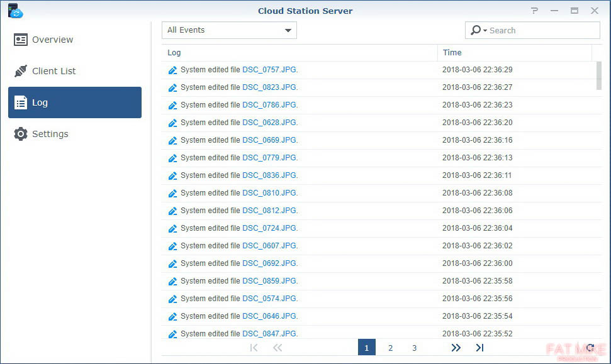Screen dimensions: 611x364
Task: Open search options magnifier dropdown
Action: coord(479,30)
